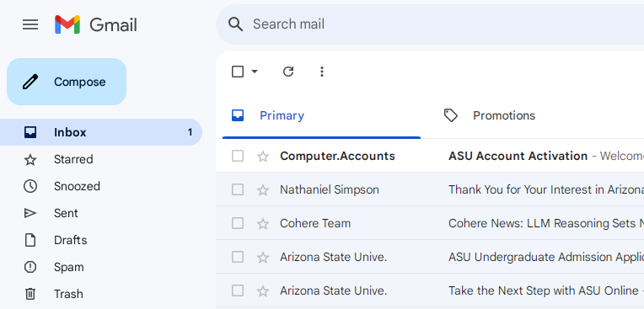Tick the checkbox for Computer.Accounts email
This screenshot has height=309, width=644.
coord(238,156)
